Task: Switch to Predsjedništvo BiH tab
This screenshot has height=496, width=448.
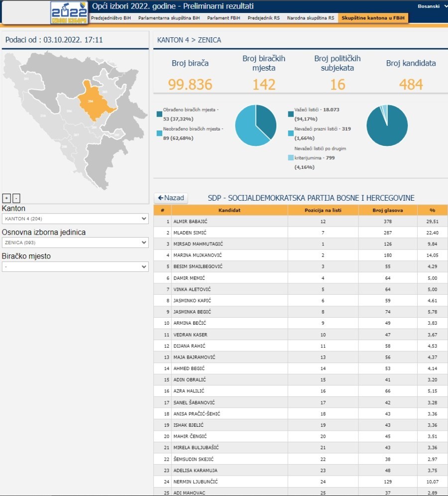Action: pos(111,18)
